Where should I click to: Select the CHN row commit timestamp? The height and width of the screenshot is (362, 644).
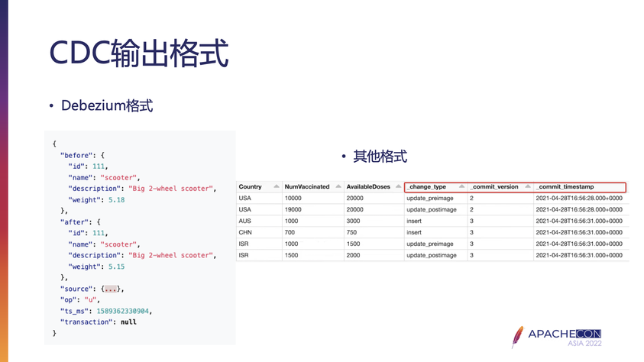point(579,233)
